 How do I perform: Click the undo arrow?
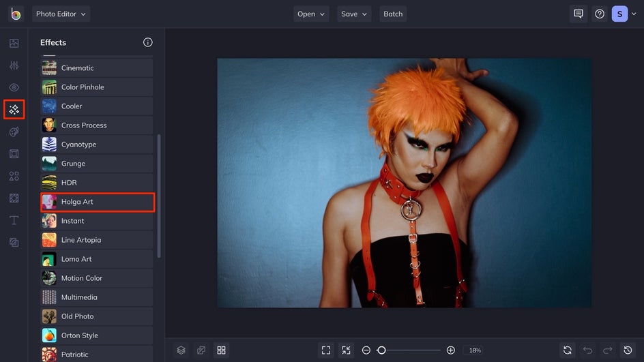coord(588,350)
